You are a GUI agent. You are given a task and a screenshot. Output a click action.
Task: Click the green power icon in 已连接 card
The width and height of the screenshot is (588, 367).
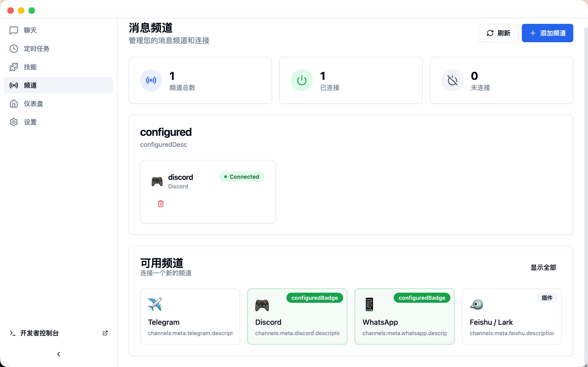click(301, 80)
